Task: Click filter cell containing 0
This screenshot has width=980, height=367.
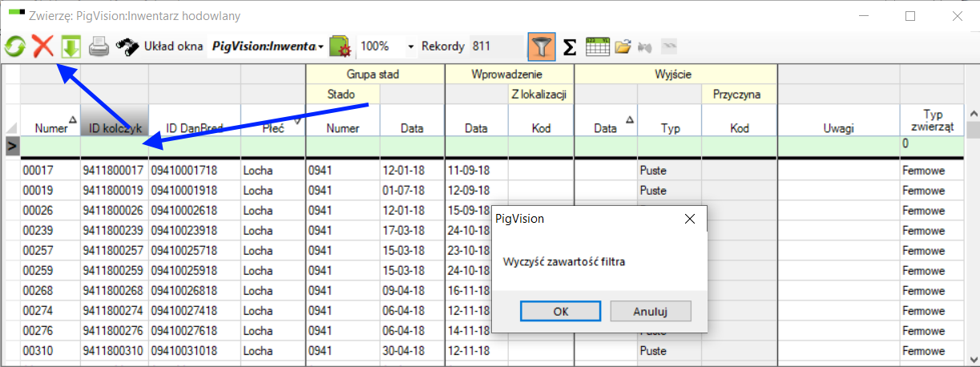Action: click(x=931, y=145)
